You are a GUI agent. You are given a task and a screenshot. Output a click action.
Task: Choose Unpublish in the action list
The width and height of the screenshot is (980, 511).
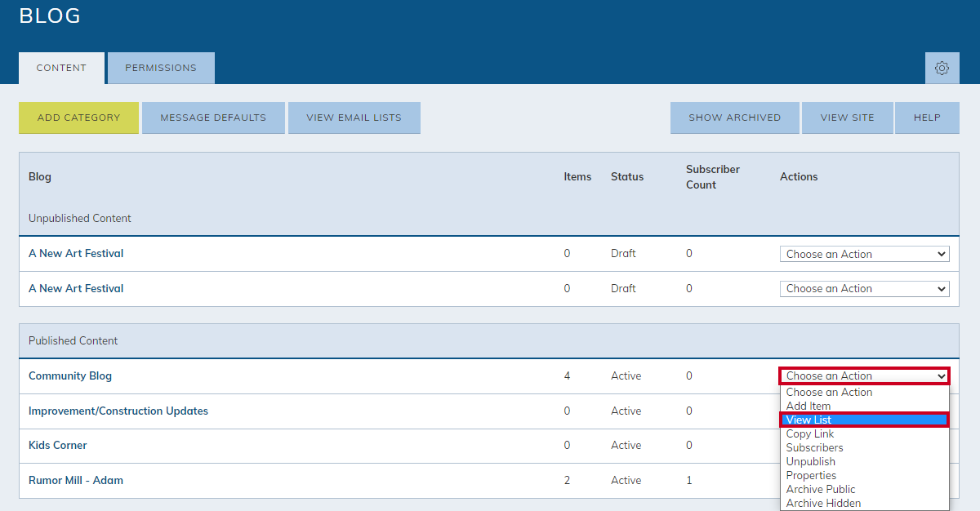pos(865,461)
